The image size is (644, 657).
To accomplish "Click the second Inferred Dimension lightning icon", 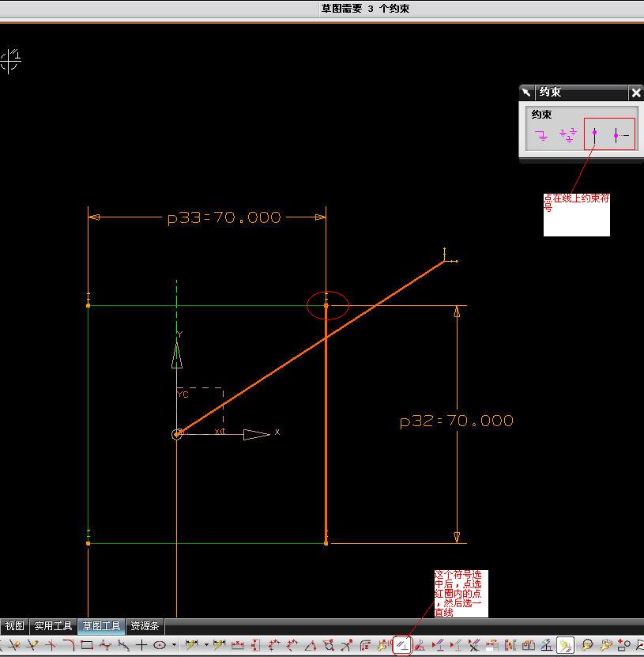I will 219,645.
